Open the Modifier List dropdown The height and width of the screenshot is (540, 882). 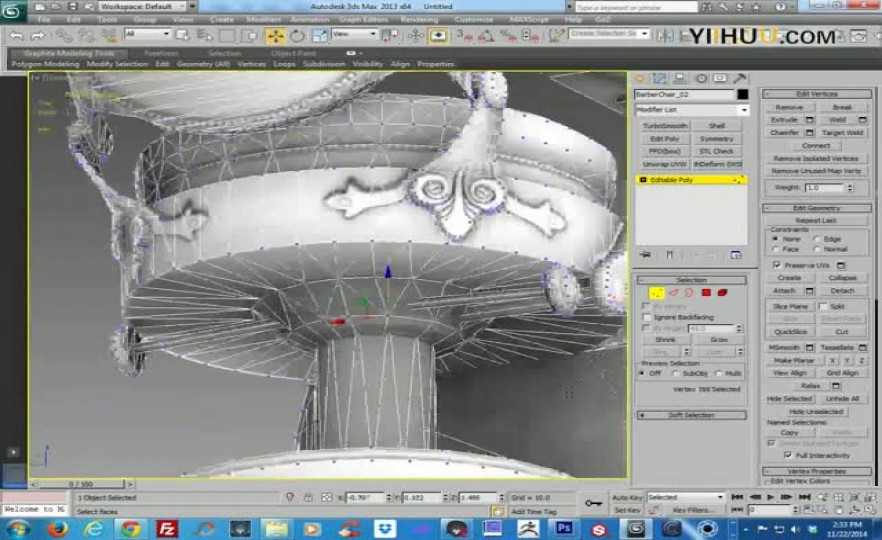pos(691,110)
